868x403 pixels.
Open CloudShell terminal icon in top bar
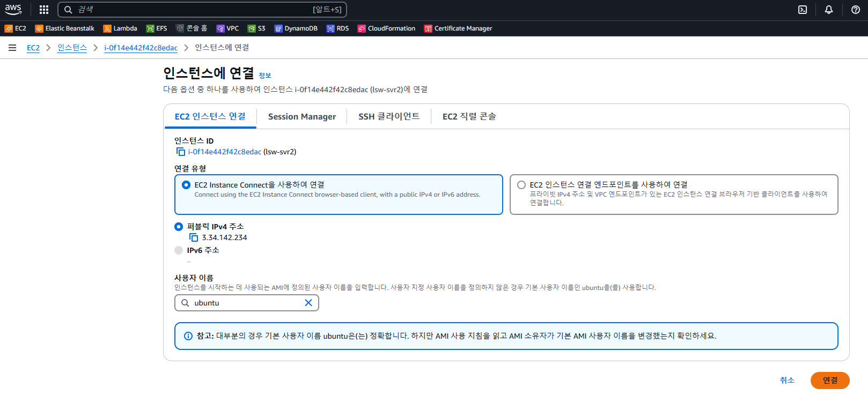click(803, 10)
